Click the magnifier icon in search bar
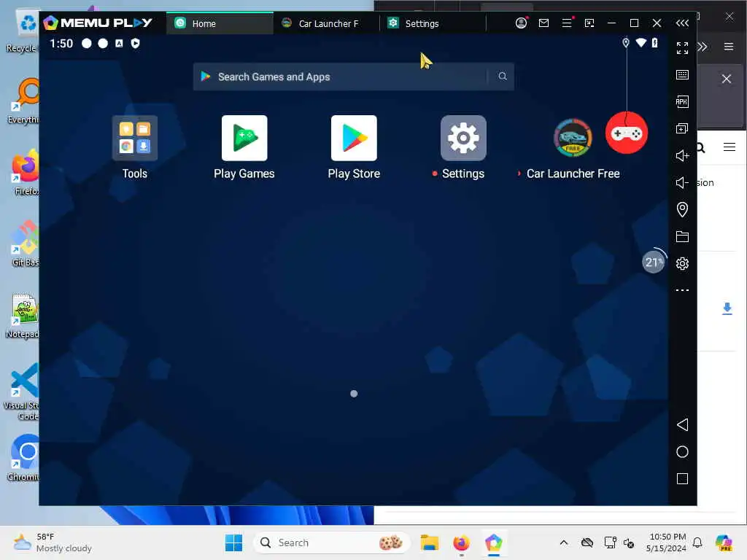This screenshot has height=560, width=747. [x=503, y=76]
